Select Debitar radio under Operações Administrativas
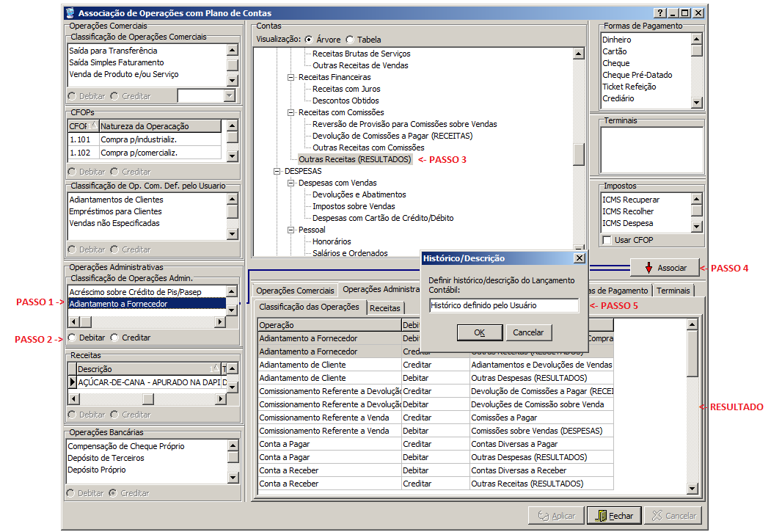This screenshot has width=771, height=532. pos(72,338)
